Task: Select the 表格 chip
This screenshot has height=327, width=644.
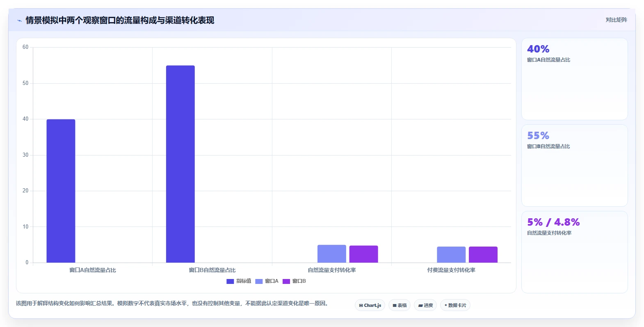Action: click(x=400, y=305)
